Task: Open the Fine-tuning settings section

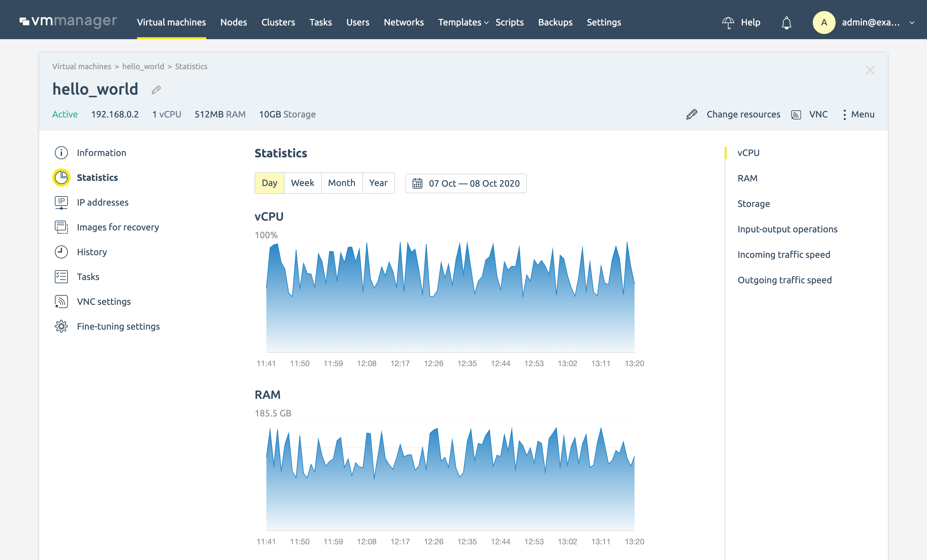Action: 118,326
